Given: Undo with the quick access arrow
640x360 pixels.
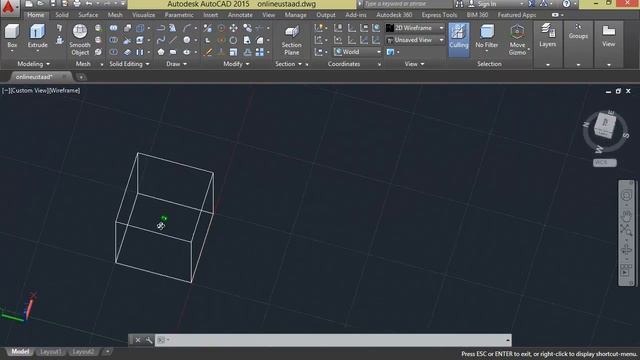Looking at the screenshot, I should coord(89,4).
